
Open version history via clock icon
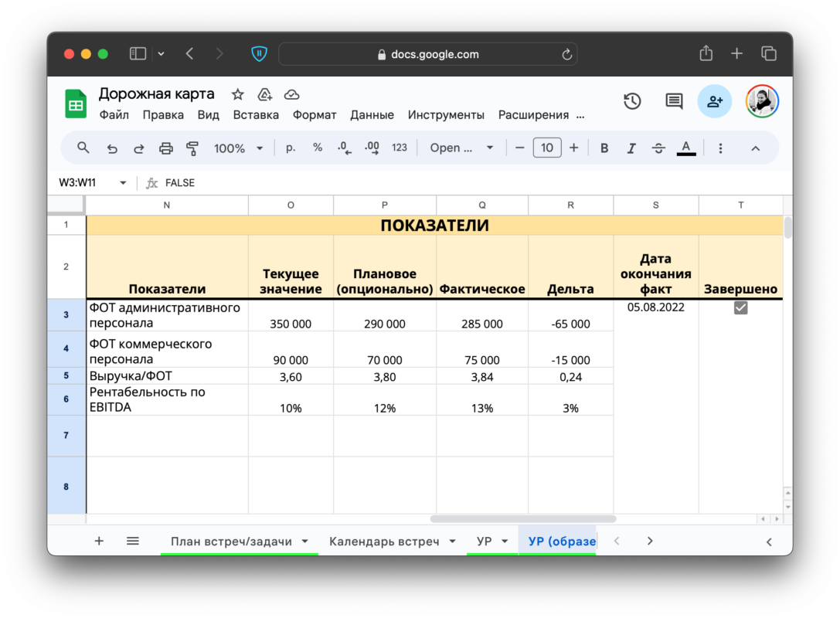[x=632, y=101]
